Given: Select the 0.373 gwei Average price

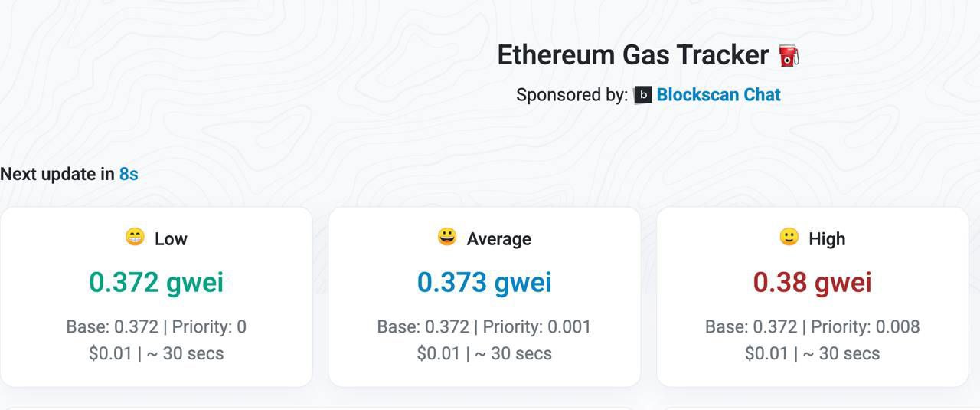Looking at the screenshot, I should click(485, 282).
